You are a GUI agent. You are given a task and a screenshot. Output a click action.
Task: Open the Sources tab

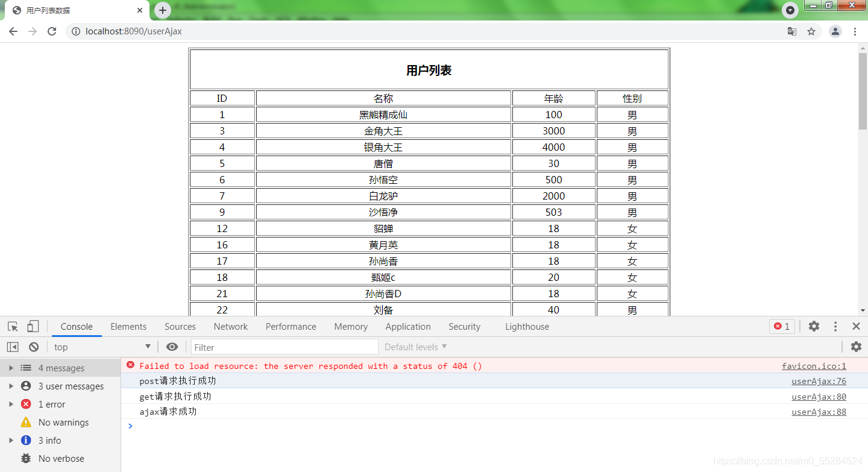pos(180,326)
